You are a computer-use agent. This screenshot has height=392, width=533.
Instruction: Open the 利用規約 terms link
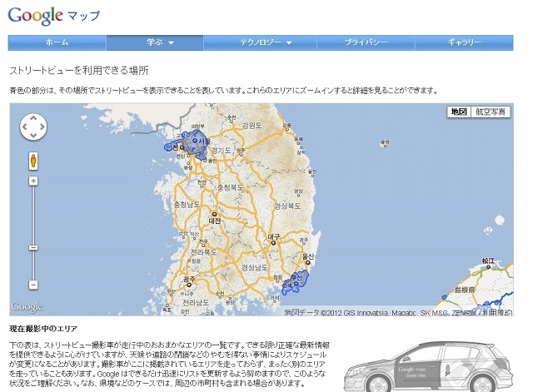click(498, 312)
